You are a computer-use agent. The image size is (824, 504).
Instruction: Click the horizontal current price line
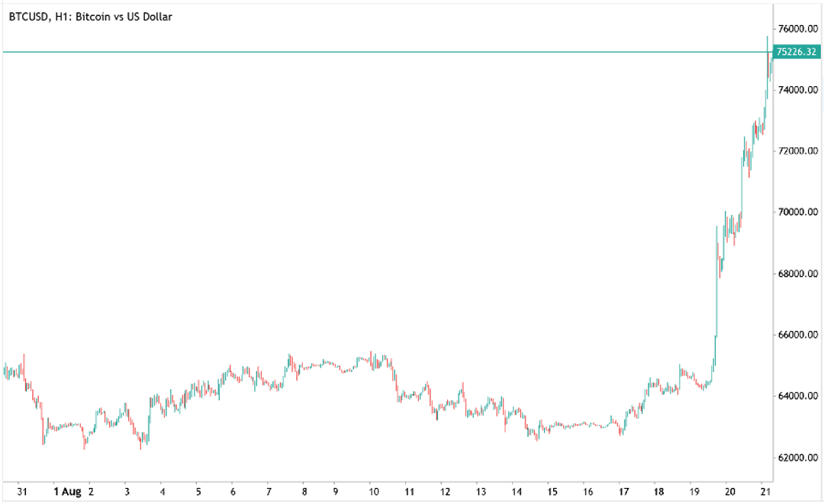point(388,52)
